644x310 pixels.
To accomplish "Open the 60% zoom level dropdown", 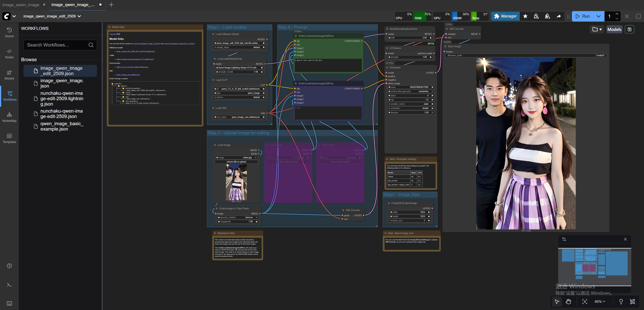I will coord(600,301).
